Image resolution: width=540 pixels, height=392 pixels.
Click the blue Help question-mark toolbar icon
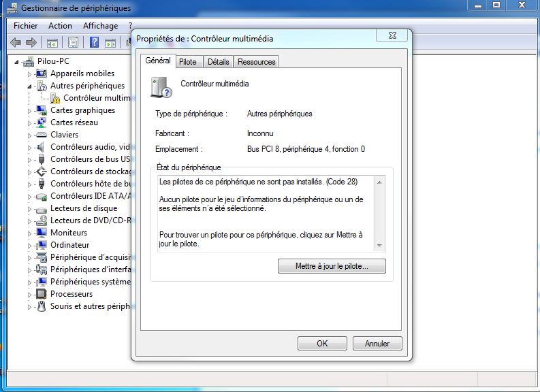click(x=94, y=43)
